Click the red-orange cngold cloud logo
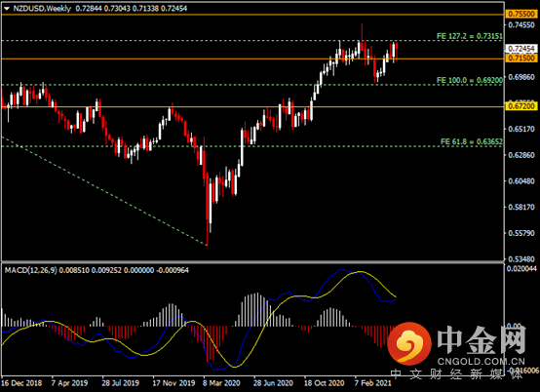 click(x=409, y=343)
